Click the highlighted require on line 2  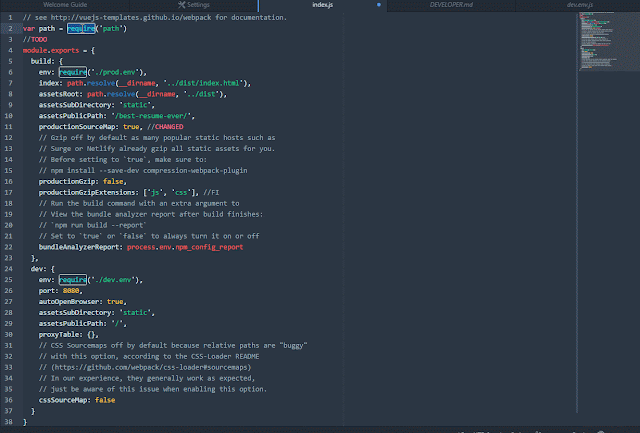(81, 29)
